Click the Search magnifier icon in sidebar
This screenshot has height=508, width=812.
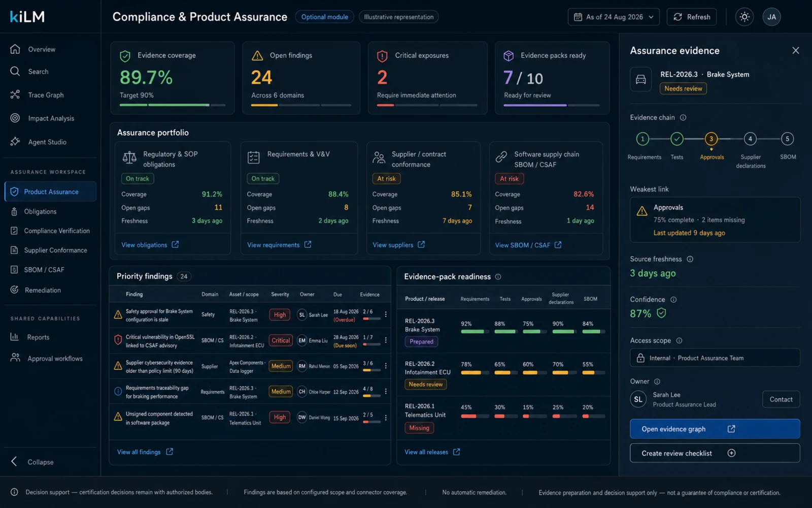pos(15,72)
